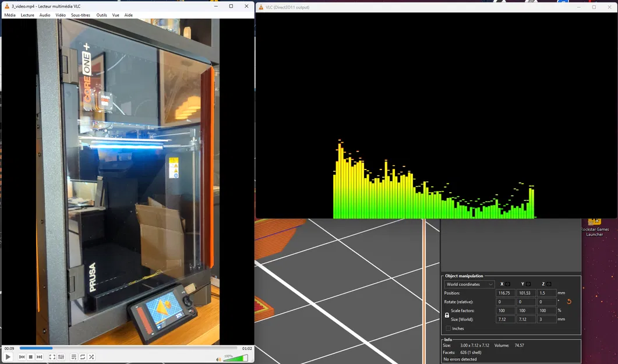The width and height of the screenshot is (618, 364).
Task: Open the World coordinates dropdown
Action: (x=469, y=284)
